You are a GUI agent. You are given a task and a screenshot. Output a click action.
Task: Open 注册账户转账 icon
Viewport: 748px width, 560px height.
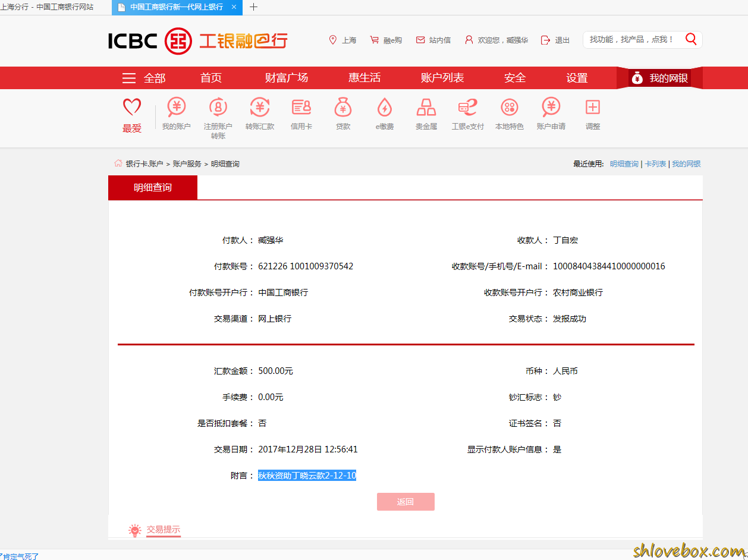coord(218,107)
